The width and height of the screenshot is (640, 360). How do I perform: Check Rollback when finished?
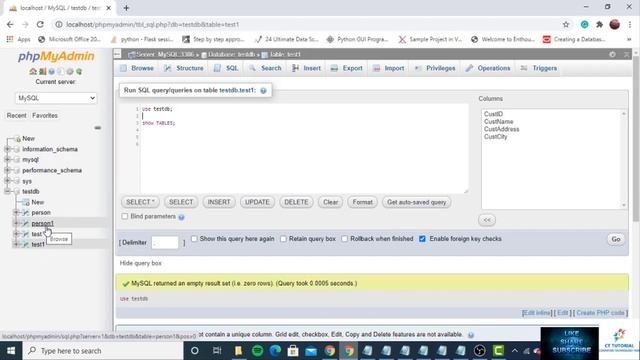pos(344,239)
